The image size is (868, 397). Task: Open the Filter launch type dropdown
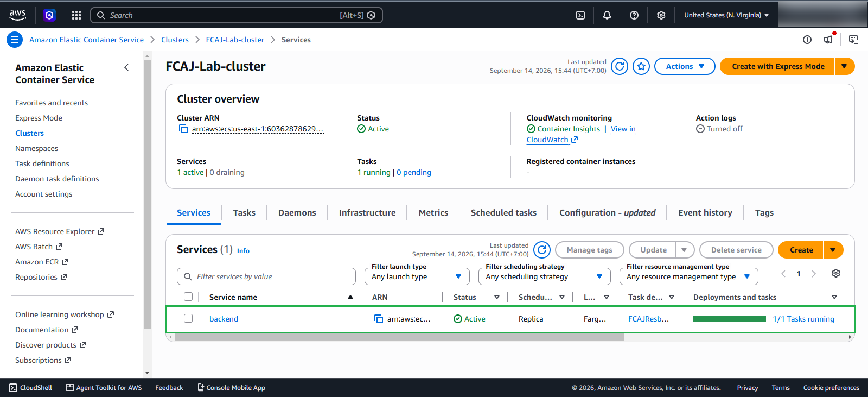[417, 276]
